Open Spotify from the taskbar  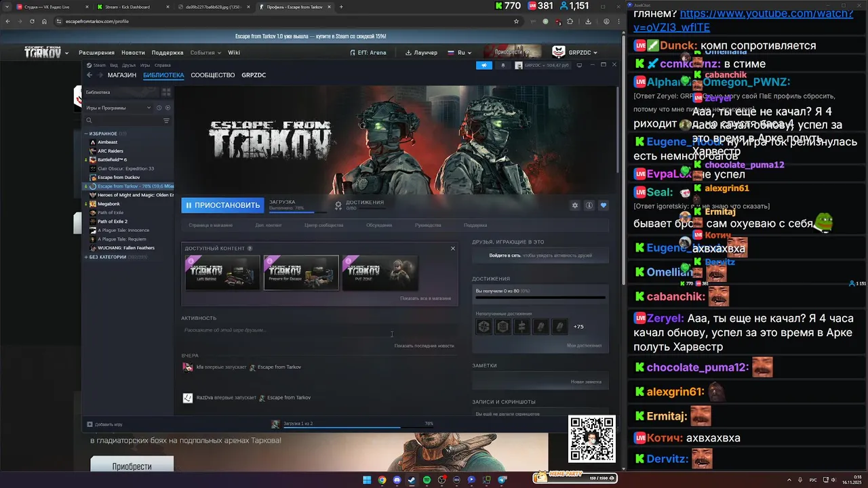coord(427,480)
